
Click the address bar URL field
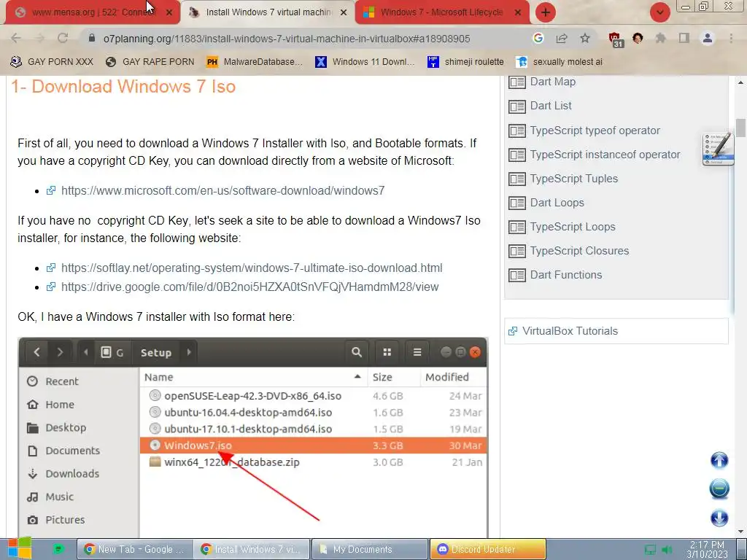click(286, 39)
